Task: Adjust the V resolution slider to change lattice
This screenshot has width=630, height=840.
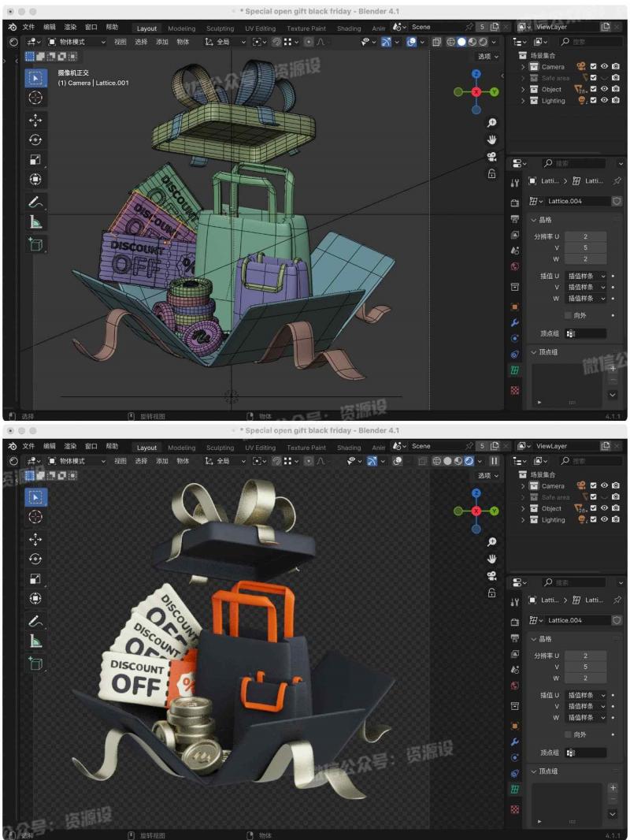Action: (586, 247)
